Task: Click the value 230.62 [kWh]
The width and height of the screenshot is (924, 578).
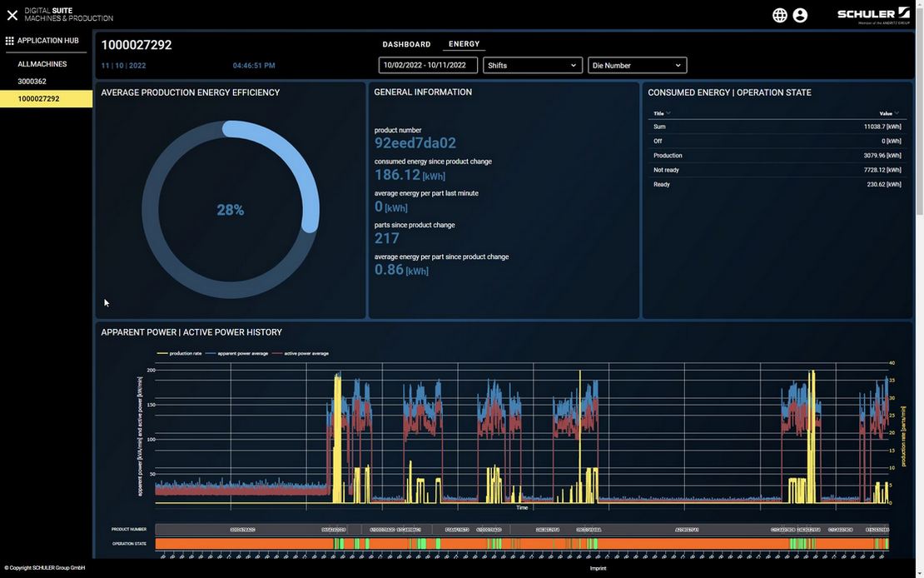Action: click(x=884, y=185)
